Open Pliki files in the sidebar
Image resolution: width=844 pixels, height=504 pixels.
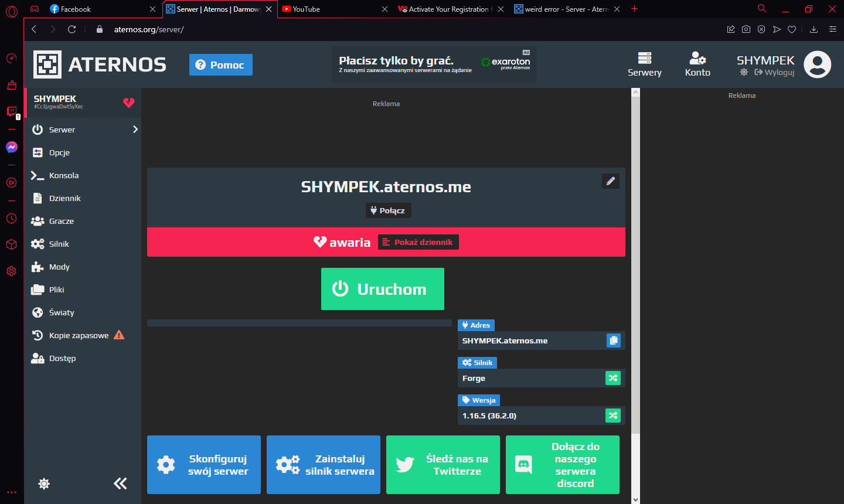tap(83, 290)
